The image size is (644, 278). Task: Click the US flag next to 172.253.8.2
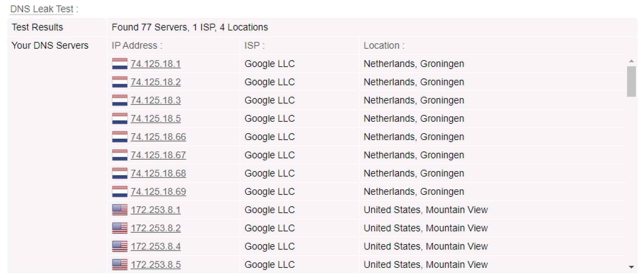pyautogui.click(x=120, y=228)
